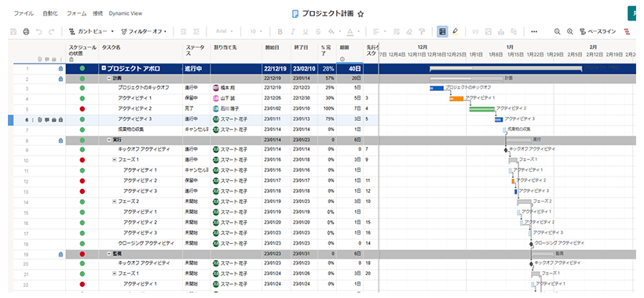
Task: Zoom out the Gantt timeline
Action: [558, 31]
